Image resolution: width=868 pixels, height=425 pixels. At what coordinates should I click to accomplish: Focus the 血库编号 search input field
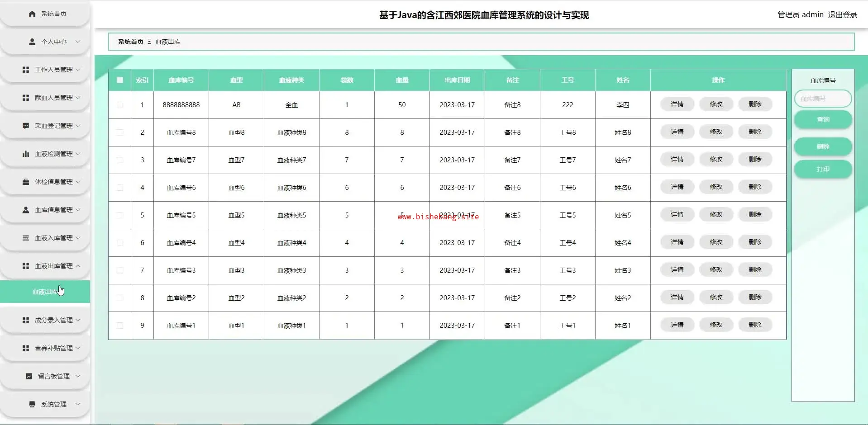coord(823,99)
